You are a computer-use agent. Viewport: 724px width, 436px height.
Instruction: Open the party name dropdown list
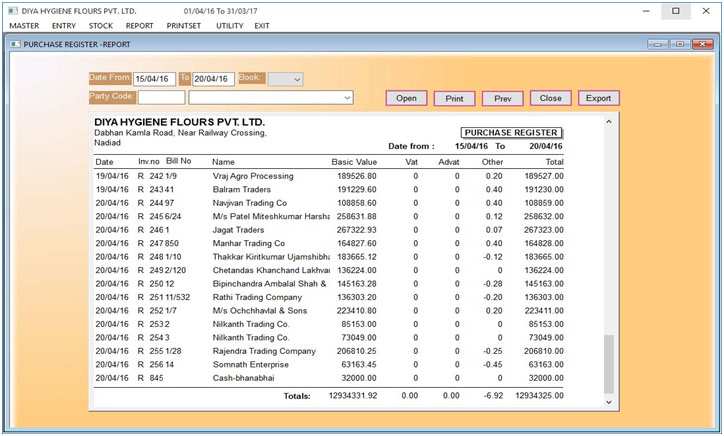click(x=347, y=98)
